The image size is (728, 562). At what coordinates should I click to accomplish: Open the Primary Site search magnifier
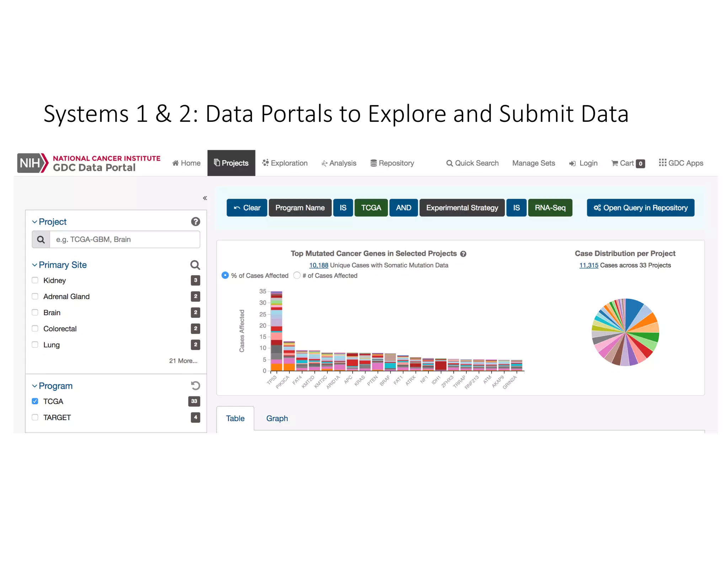(x=195, y=265)
